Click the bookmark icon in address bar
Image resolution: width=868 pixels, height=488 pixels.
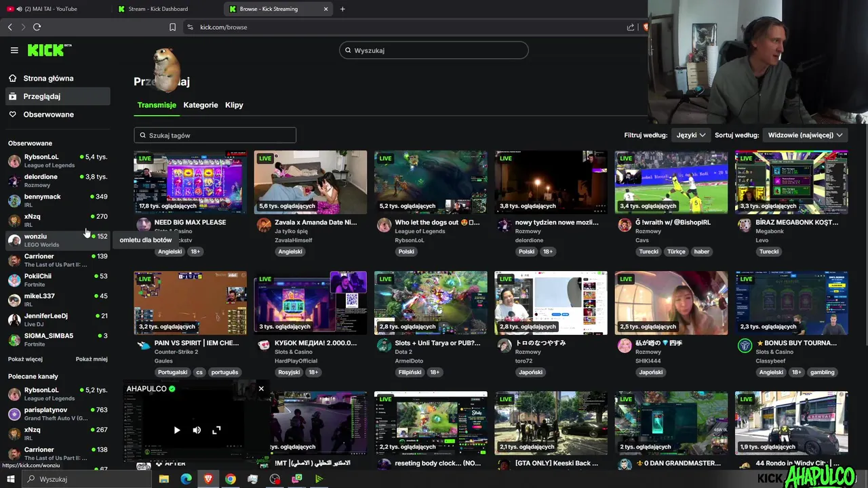[x=172, y=27]
